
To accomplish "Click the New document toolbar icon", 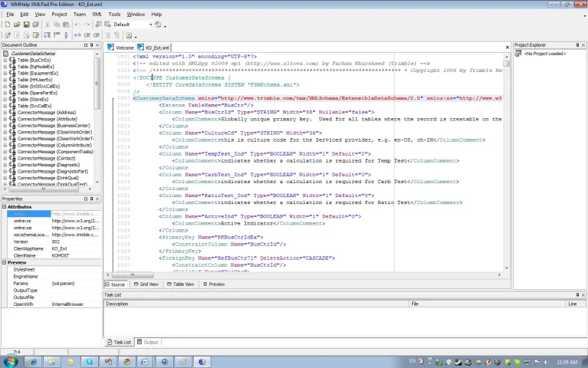I will (8, 25).
